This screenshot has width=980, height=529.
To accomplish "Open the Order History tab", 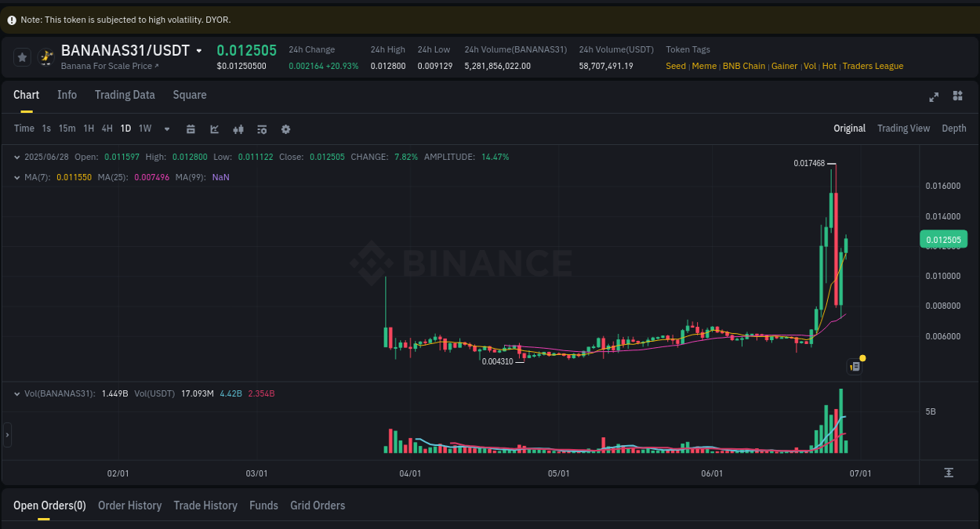I will point(129,505).
